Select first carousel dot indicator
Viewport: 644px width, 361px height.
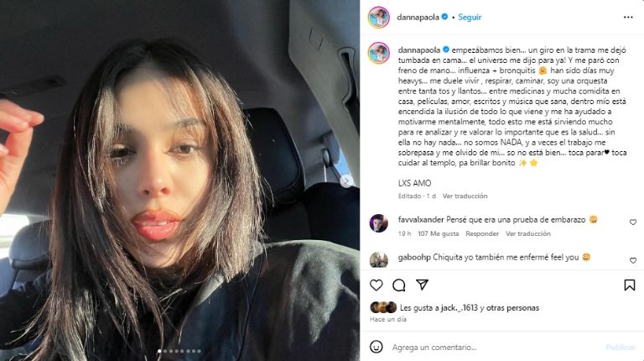(159, 351)
